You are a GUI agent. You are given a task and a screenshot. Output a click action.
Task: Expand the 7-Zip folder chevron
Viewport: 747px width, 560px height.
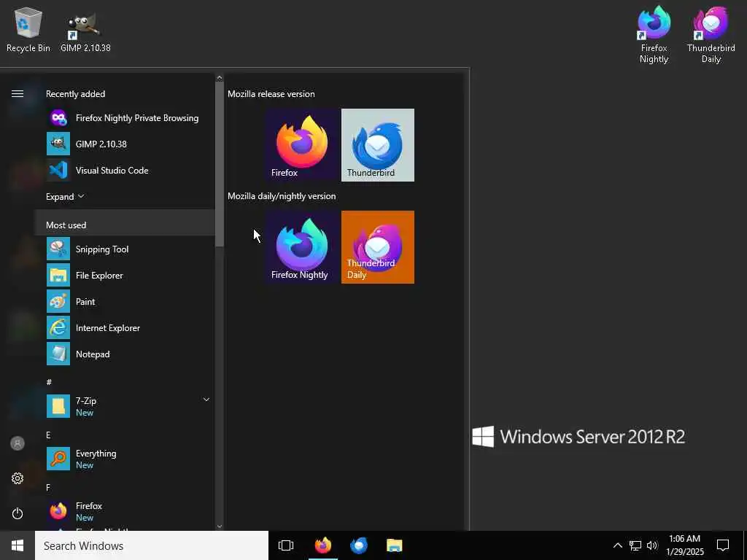coord(206,400)
